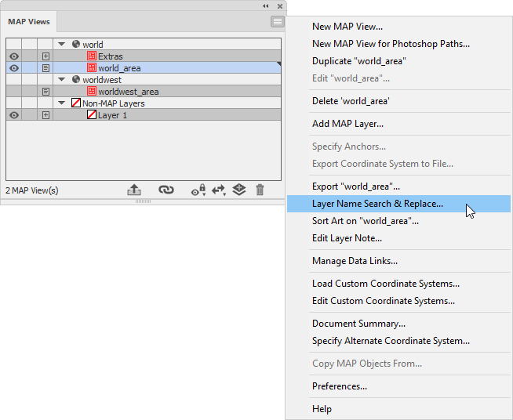
Task: Click the chain link icon in footer
Action: coord(166,190)
